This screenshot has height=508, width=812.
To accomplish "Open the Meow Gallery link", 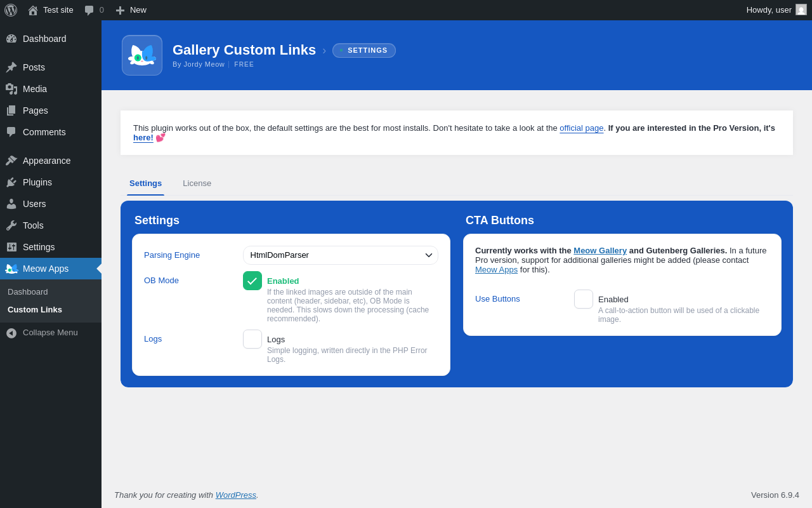I will point(600,251).
